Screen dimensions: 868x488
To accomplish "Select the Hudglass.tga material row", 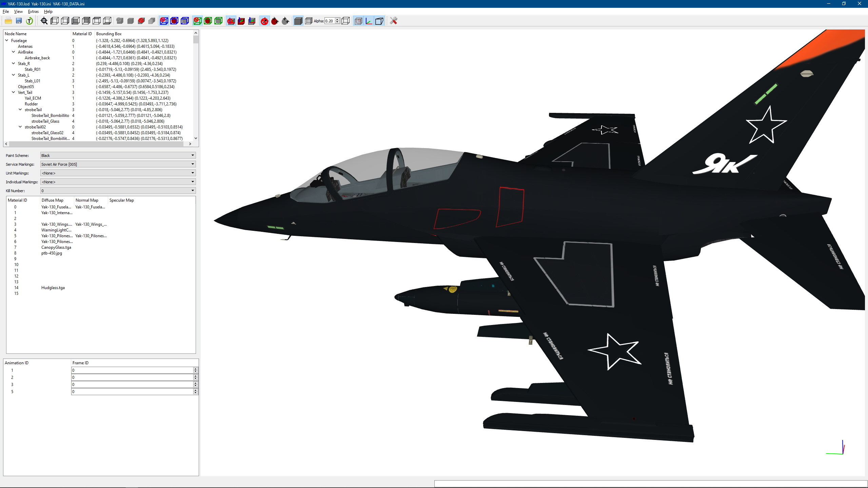I will (x=101, y=288).
